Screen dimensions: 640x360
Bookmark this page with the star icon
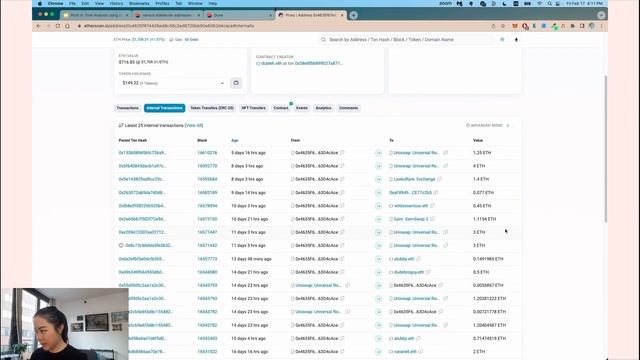point(503,26)
